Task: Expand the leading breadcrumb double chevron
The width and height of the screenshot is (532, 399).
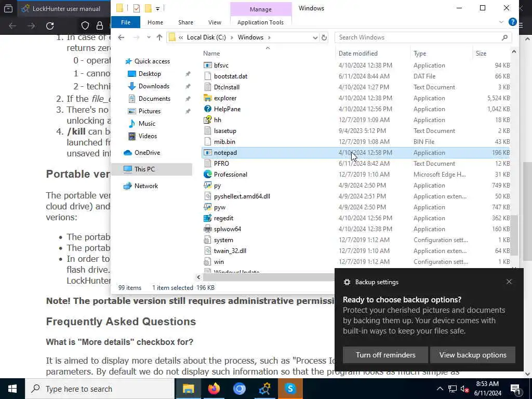Action: click(x=181, y=37)
